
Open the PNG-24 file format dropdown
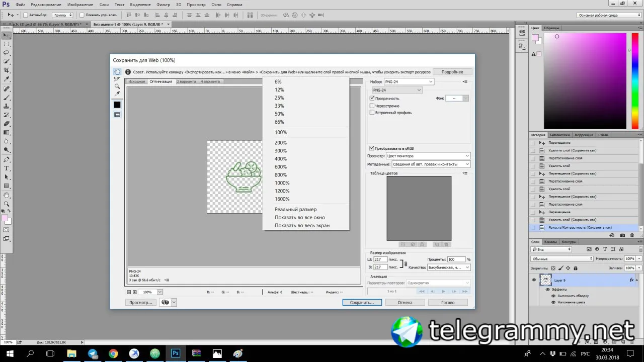point(397,90)
